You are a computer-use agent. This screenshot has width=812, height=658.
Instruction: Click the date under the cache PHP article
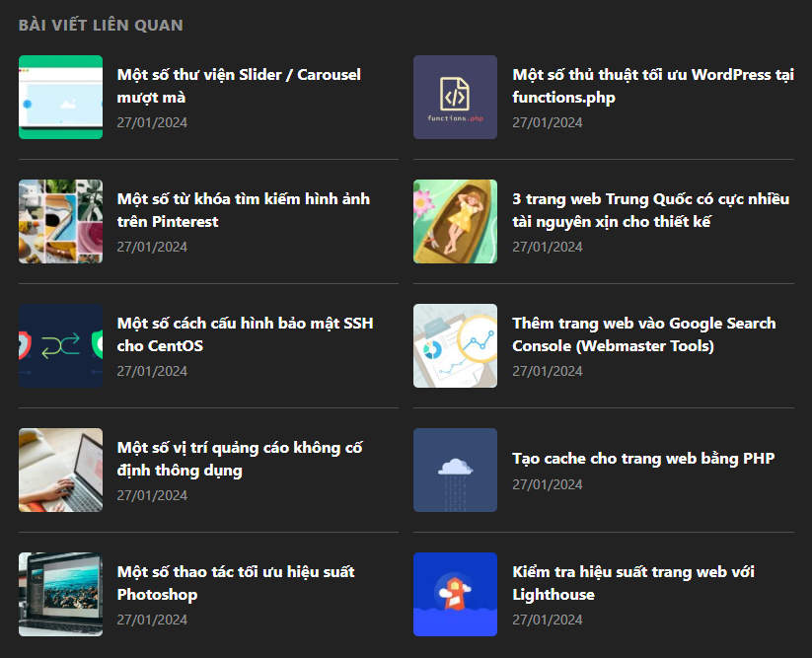548,484
